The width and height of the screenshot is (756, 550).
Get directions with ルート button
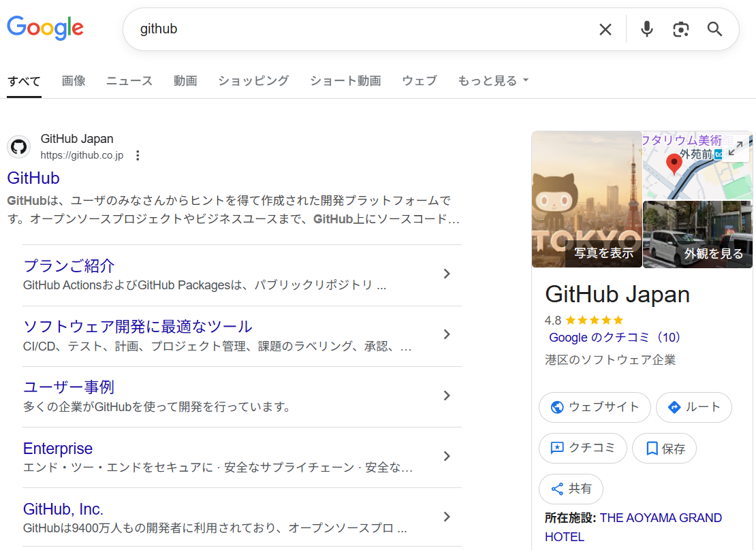pos(693,407)
